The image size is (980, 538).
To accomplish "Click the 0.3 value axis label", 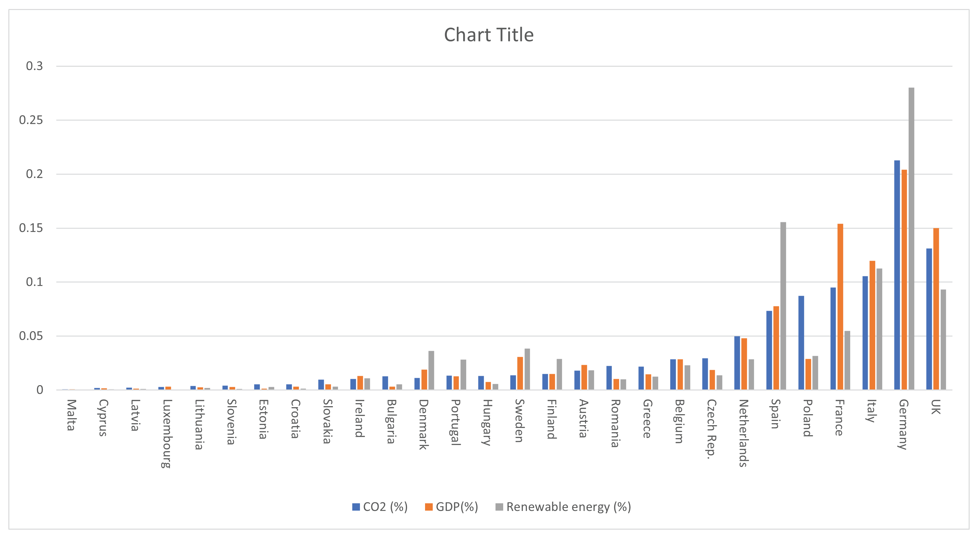I will pyautogui.click(x=34, y=66).
